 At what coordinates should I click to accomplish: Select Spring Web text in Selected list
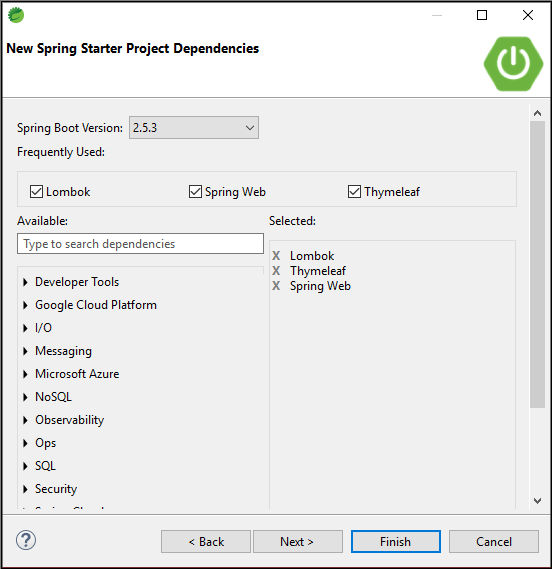(320, 286)
